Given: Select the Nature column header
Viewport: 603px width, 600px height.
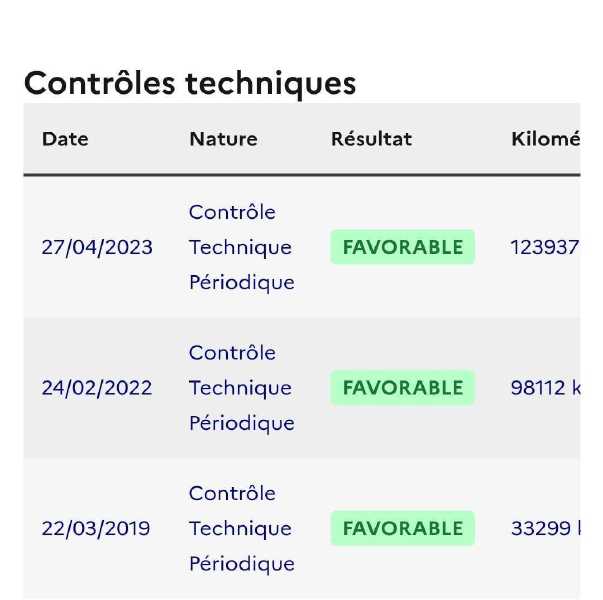Looking at the screenshot, I should click(x=223, y=139).
